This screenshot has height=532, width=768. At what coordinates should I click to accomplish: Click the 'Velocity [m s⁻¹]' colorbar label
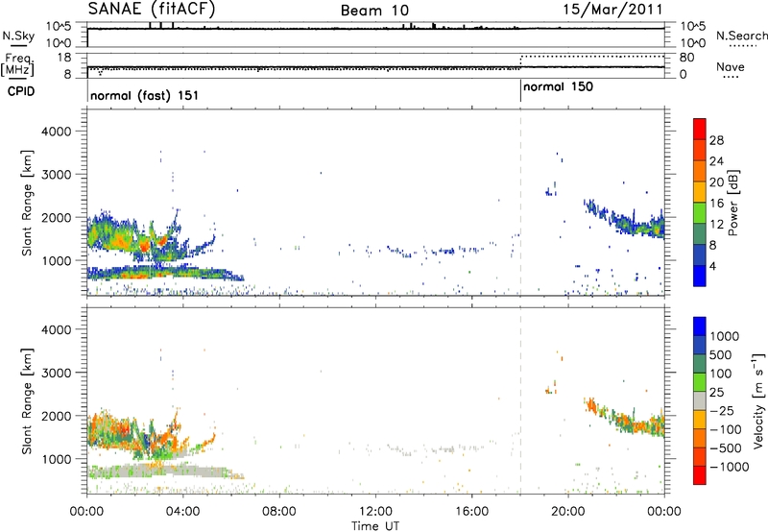click(758, 400)
